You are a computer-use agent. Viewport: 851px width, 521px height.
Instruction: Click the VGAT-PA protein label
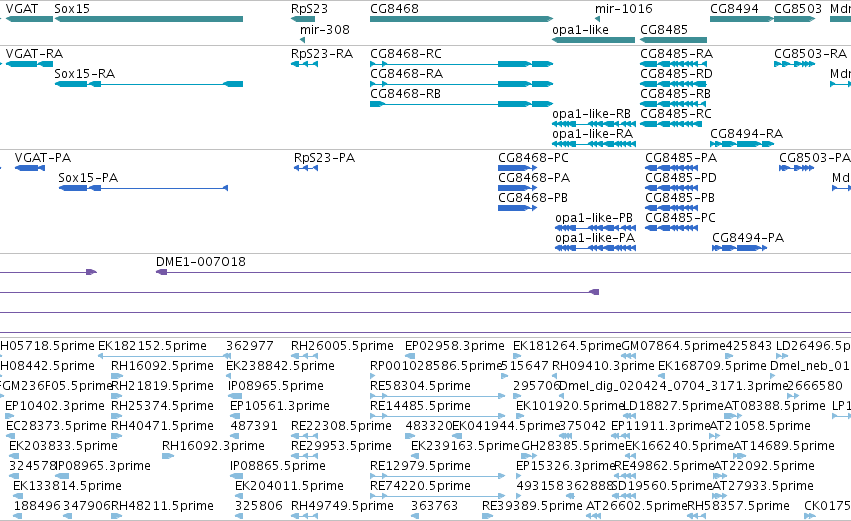pyautogui.click(x=43, y=158)
